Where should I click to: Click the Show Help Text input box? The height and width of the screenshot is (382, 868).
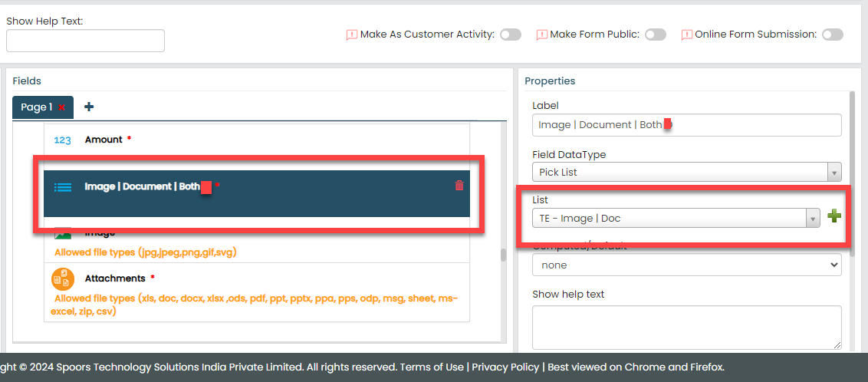click(85, 41)
